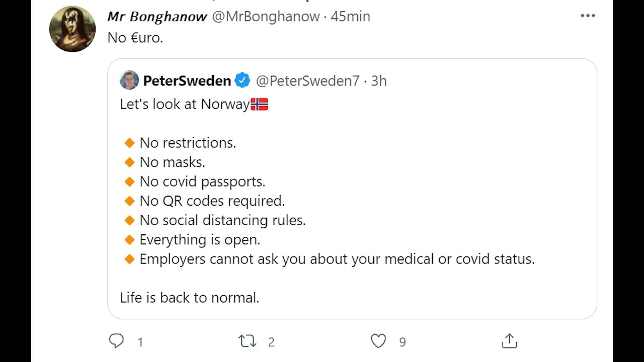
Task: Open quoted tweet via "Life is back to normal."
Action: [x=190, y=298]
